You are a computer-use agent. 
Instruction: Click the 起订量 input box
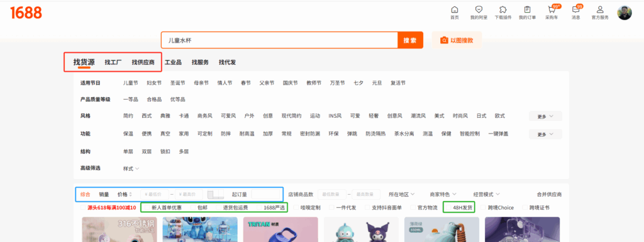click(265, 194)
